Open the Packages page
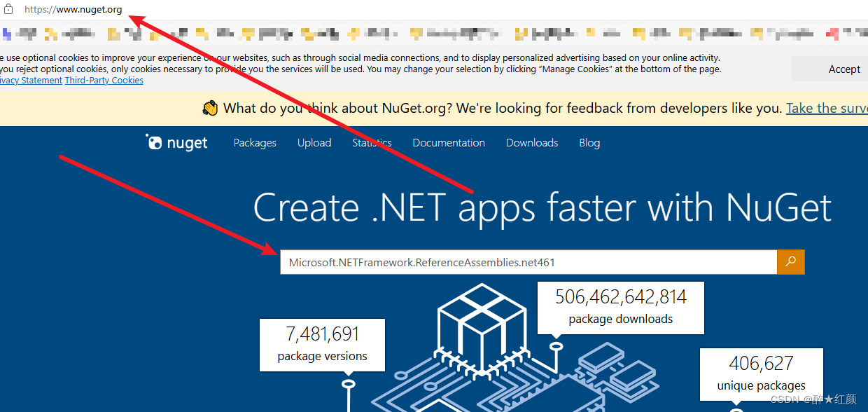The width and height of the screenshot is (868, 412). pos(254,142)
